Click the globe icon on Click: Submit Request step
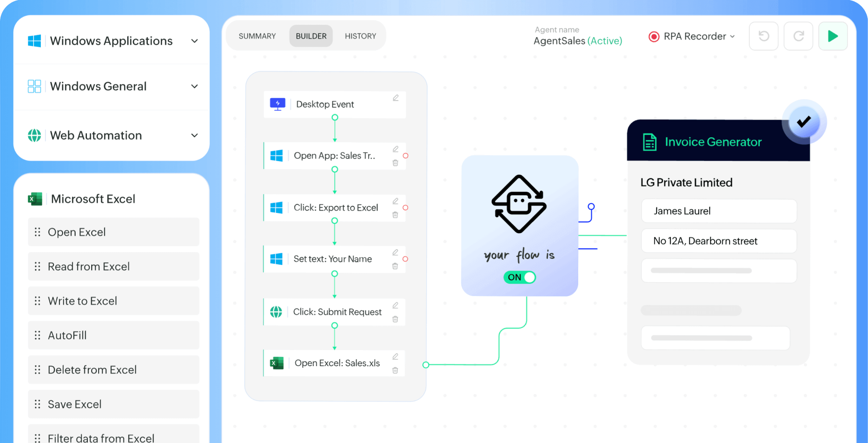The height and width of the screenshot is (443, 868). pyautogui.click(x=277, y=312)
